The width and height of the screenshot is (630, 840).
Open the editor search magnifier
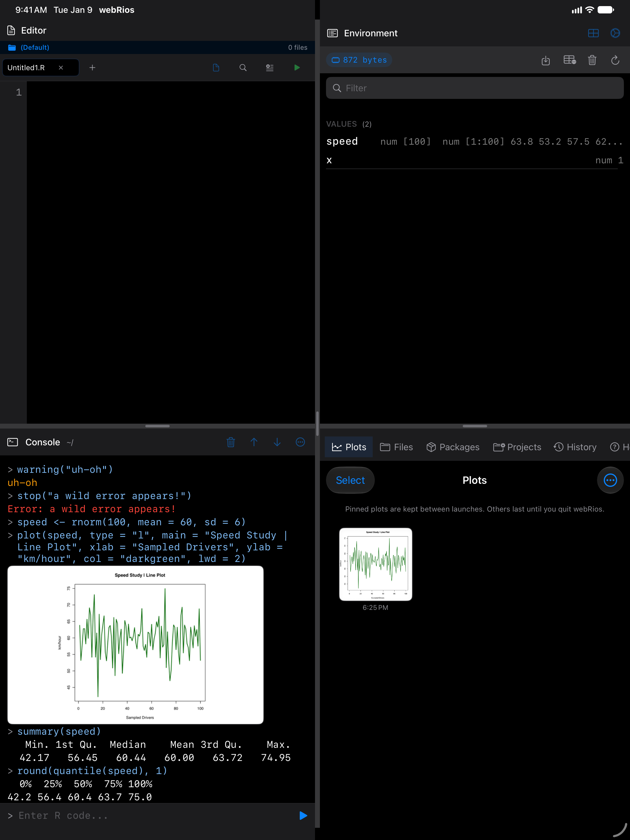coord(243,67)
